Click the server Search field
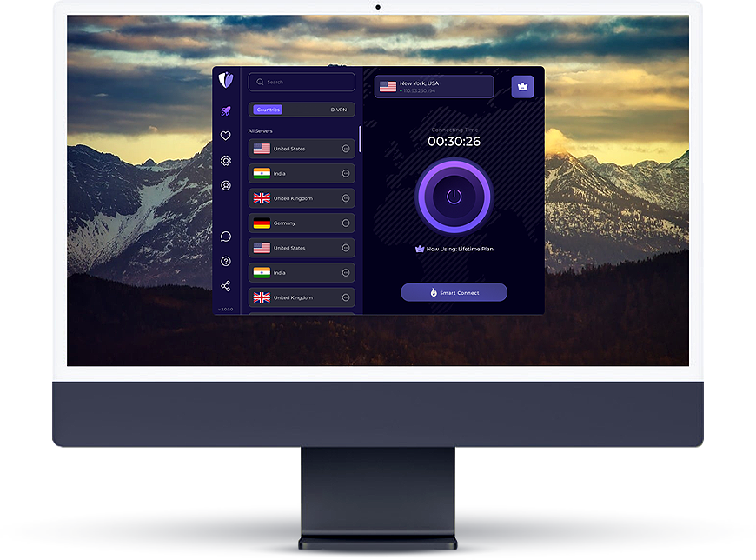The image size is (756, 560). tap(302, 82)
